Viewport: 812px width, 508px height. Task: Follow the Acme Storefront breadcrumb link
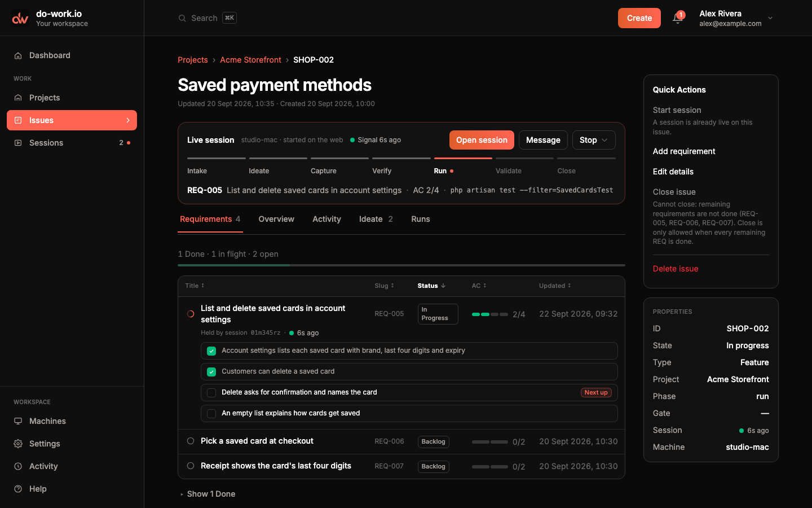click(250, 60)
